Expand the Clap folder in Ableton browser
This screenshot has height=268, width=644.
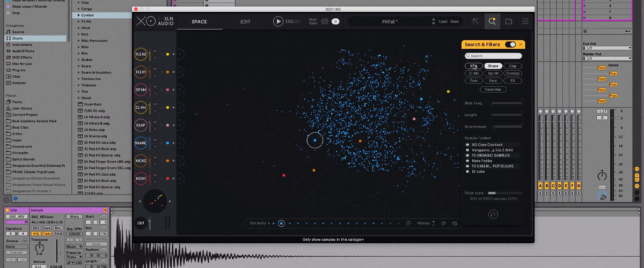point(79,2)
